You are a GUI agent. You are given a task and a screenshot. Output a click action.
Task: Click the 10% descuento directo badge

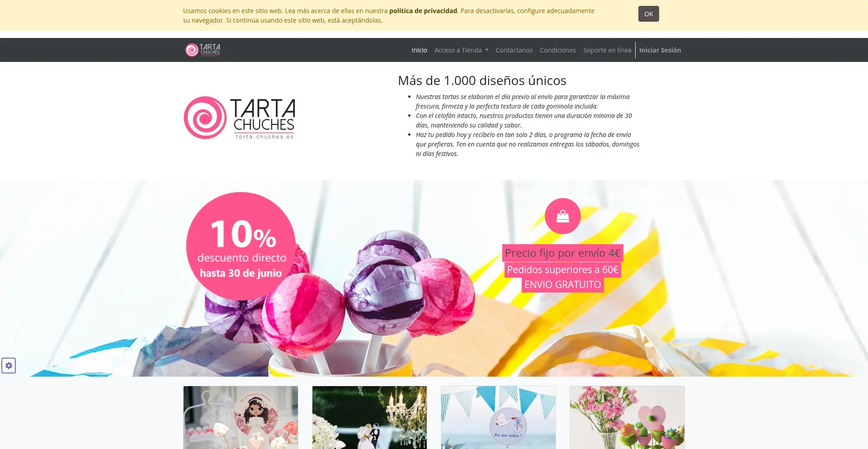pos(241,246)
